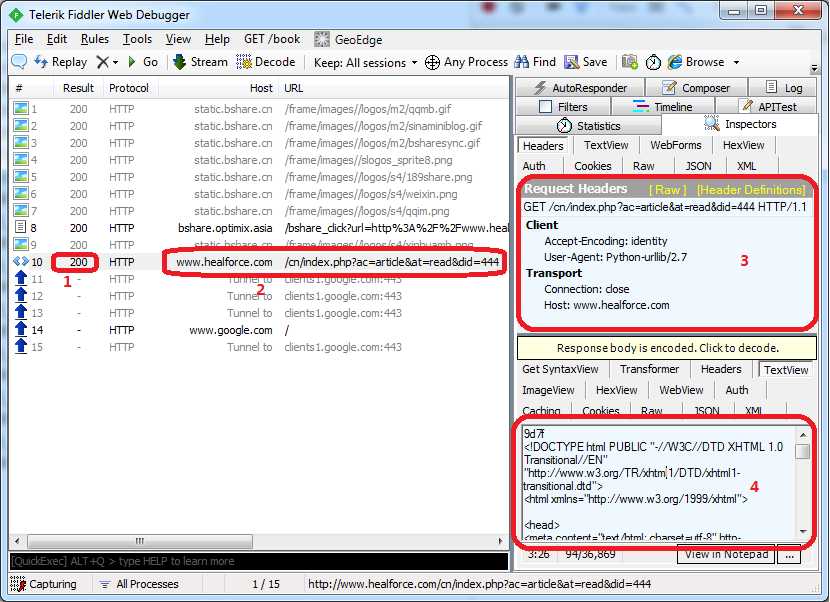The height and width of the screenshot is (602, 830).
Task: Open the Help menu
Action: point(217,39)
